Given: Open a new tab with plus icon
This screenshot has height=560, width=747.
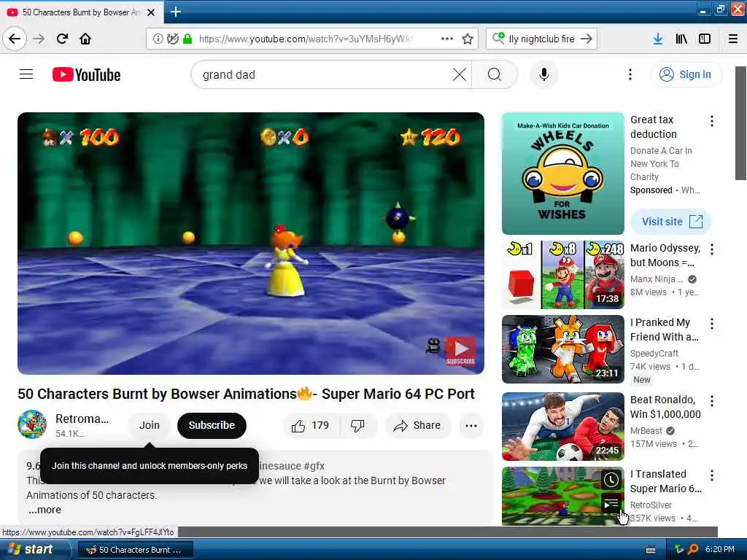Looking at the screenshot, I should (175, 12).
